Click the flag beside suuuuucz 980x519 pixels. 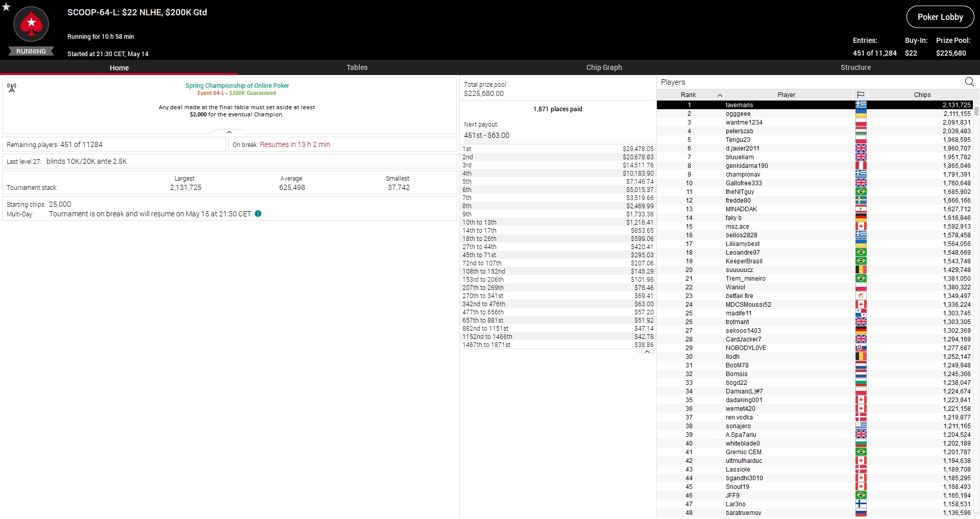[x=861, y=269]
